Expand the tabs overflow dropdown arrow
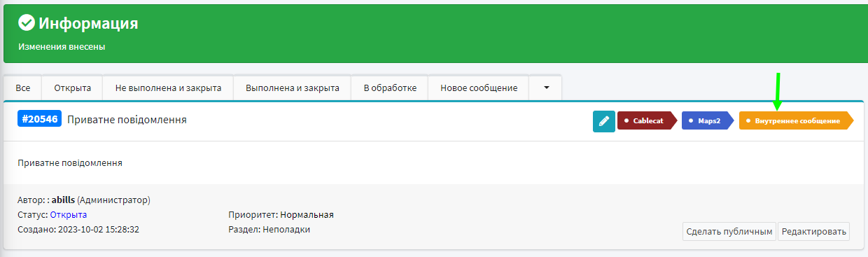The height and width of the screenshot is (257, 868). (545, 88)
